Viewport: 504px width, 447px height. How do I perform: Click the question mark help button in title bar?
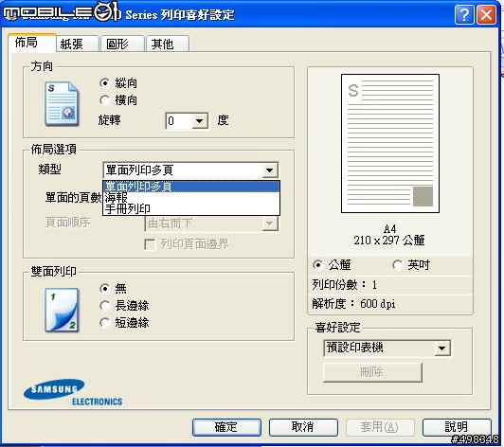point(464,14)
